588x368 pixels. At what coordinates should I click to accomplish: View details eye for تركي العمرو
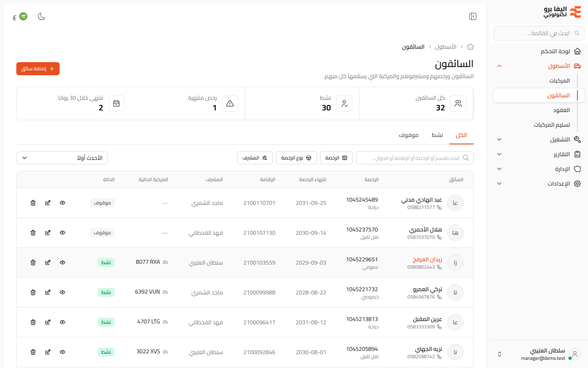pyautogui.click(x=62, y=292)
